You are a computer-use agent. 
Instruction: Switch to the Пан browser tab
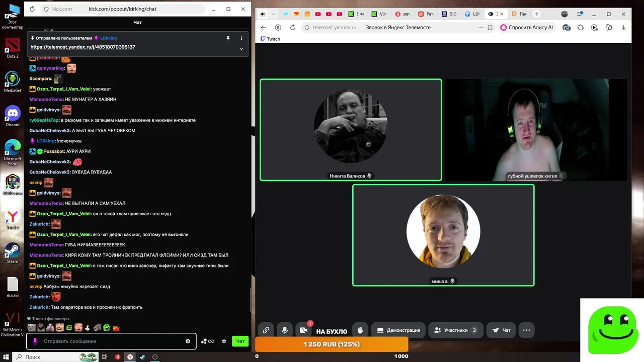click(519, 14)
